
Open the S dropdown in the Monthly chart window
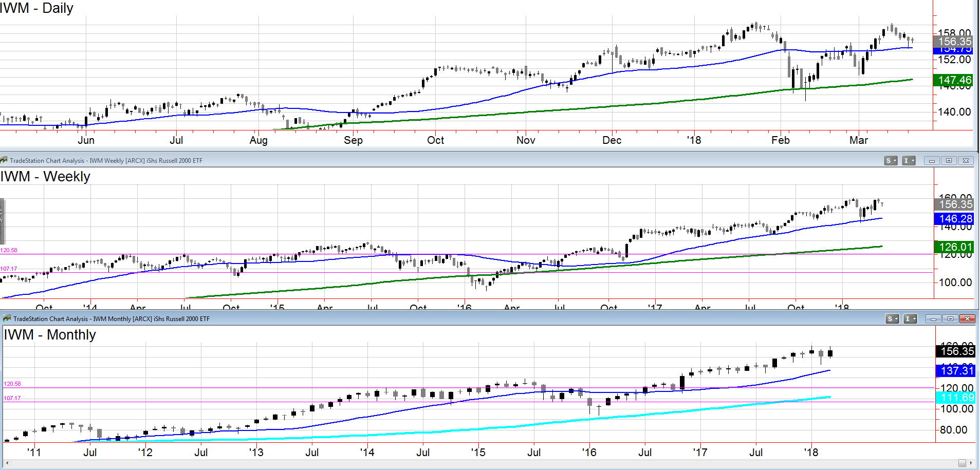(892, 319)
